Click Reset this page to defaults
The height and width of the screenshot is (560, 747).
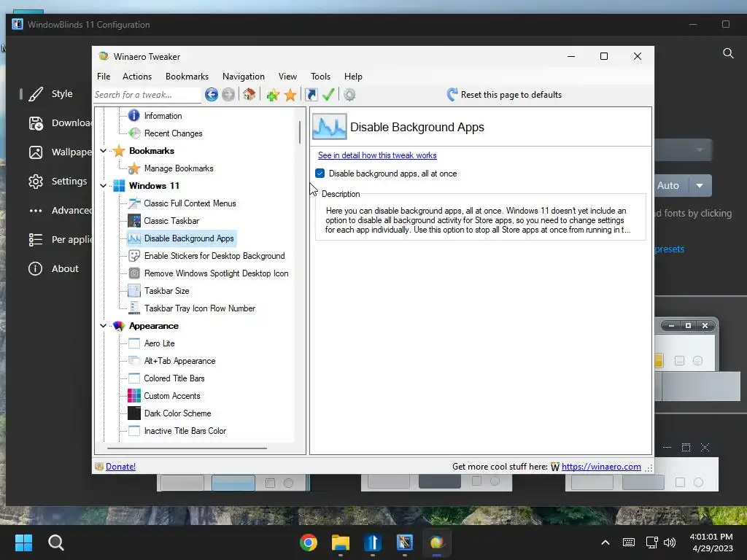(504, 95)
